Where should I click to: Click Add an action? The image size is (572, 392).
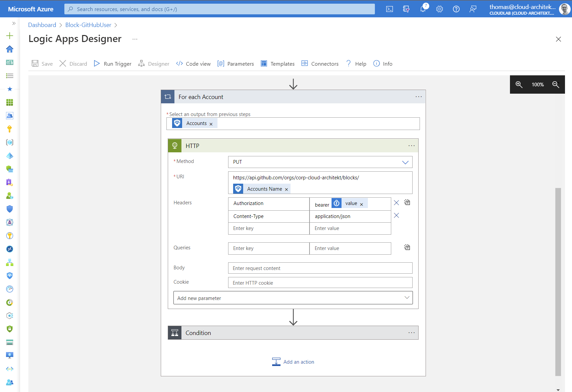pos(293,362)
